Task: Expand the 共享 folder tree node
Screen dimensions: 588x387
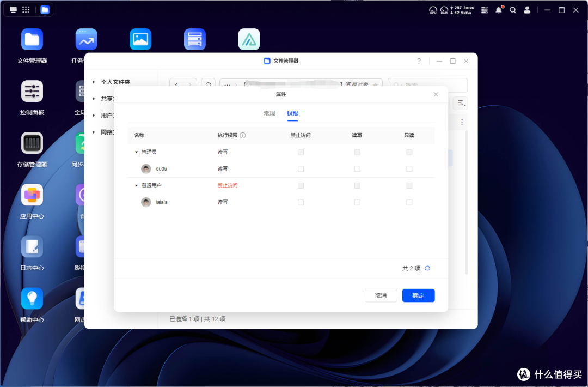Action: pos(94,99)
